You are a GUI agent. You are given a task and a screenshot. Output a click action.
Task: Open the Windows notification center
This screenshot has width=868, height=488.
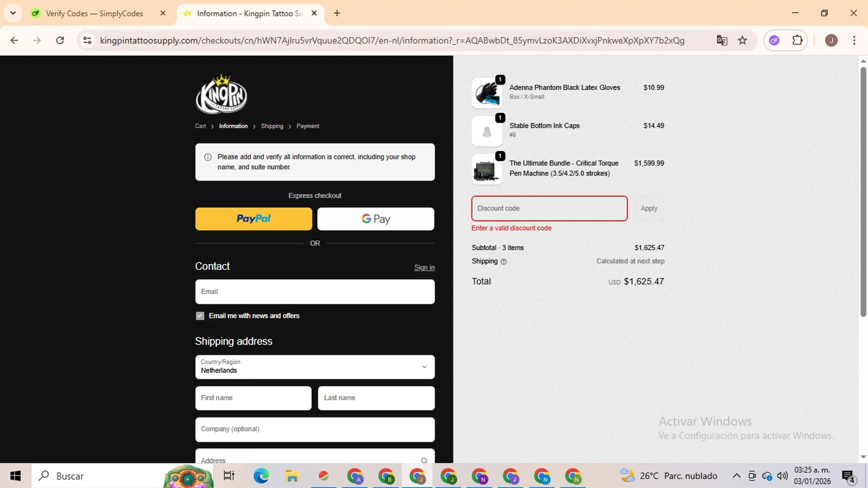[x=849, y=476]
